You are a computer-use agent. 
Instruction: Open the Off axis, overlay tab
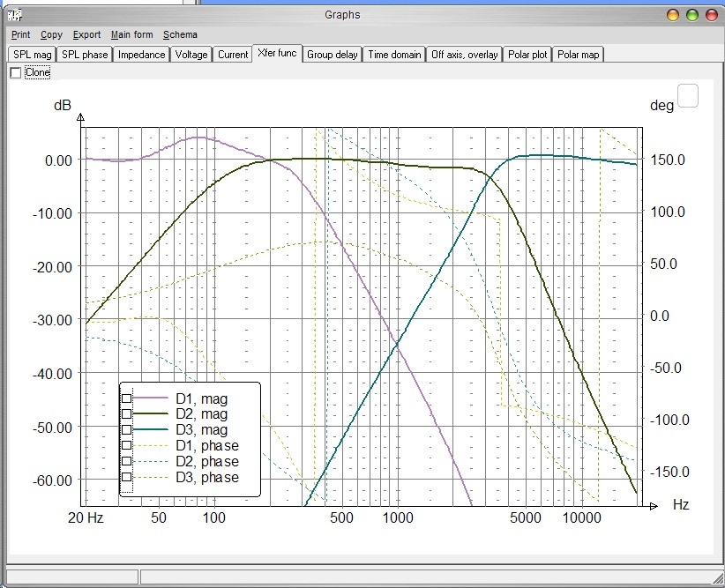(x=464, y=55)
